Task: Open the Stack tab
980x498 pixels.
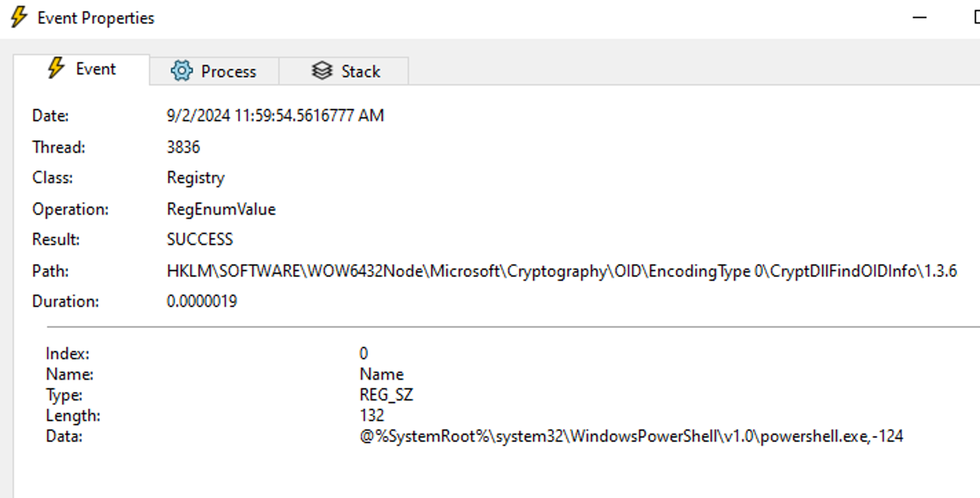Action: click(344, 71)
